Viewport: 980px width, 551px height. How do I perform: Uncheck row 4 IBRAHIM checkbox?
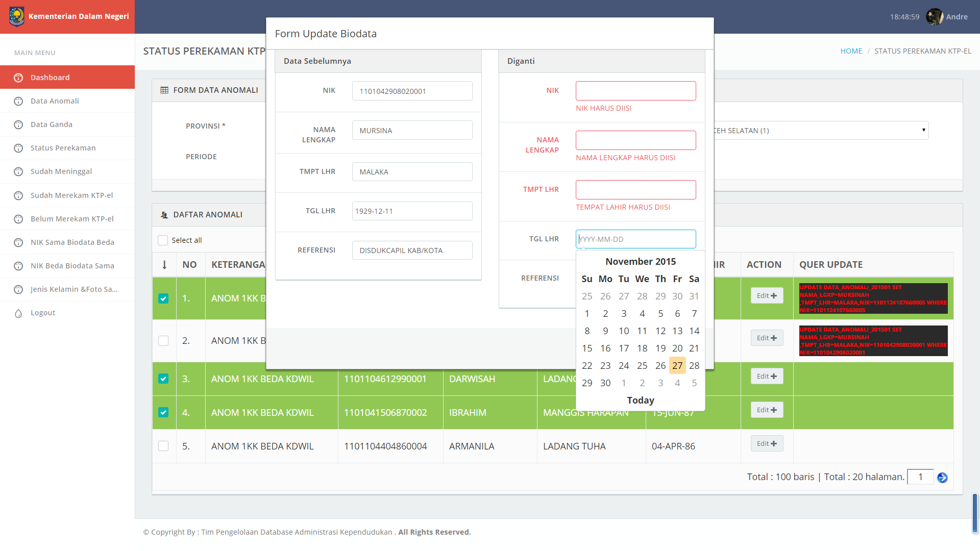[x=163, y=412]
